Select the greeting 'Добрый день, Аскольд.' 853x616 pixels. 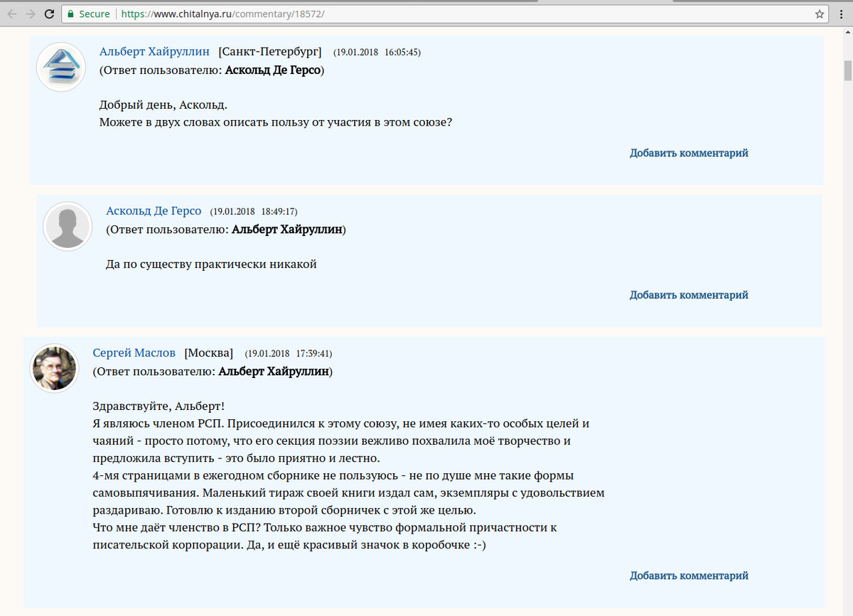pyautogui.click(x=163, y=105)
